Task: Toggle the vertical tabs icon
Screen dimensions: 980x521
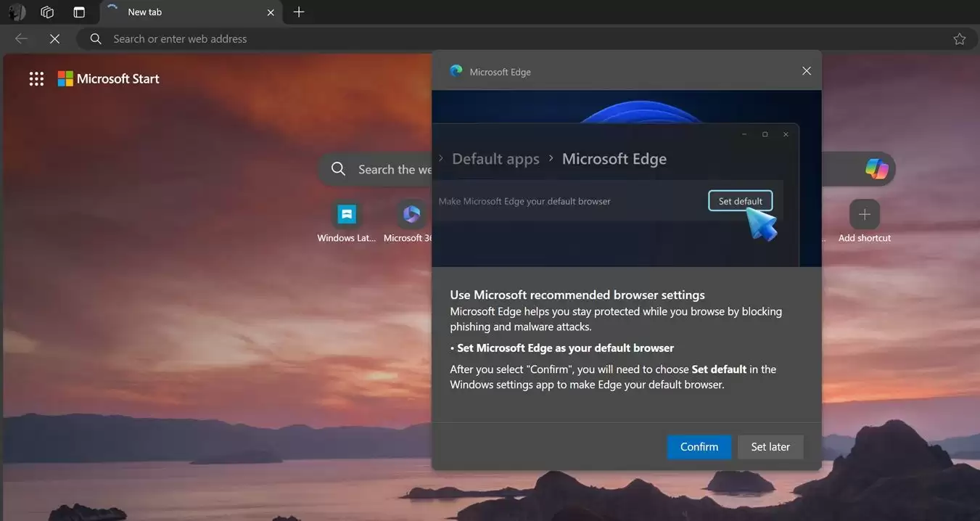Action: [79, 12]
